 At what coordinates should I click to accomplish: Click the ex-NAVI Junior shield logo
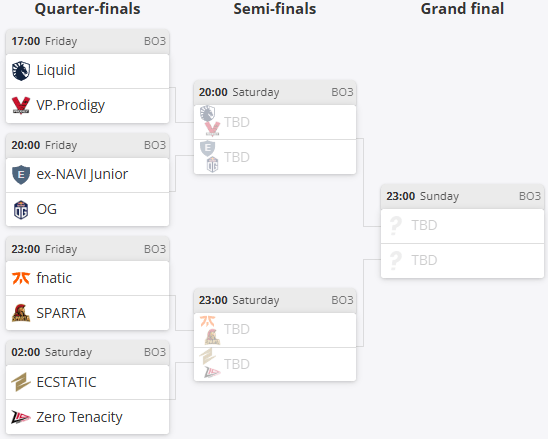click(21, 175)
